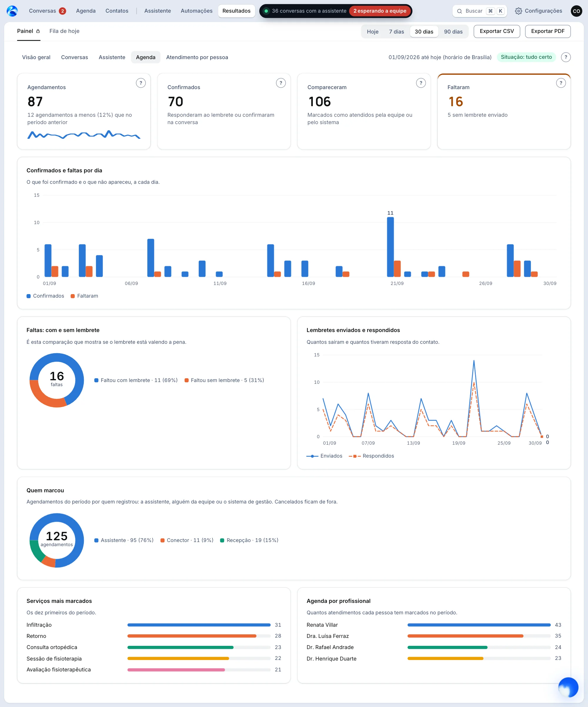
Task: Open help icon next to Situação status
Action: (565, 57)
